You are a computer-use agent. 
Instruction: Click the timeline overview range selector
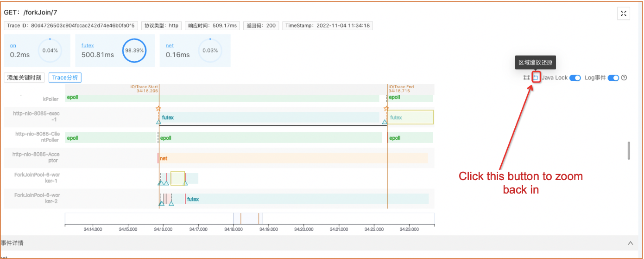(247, 218)
